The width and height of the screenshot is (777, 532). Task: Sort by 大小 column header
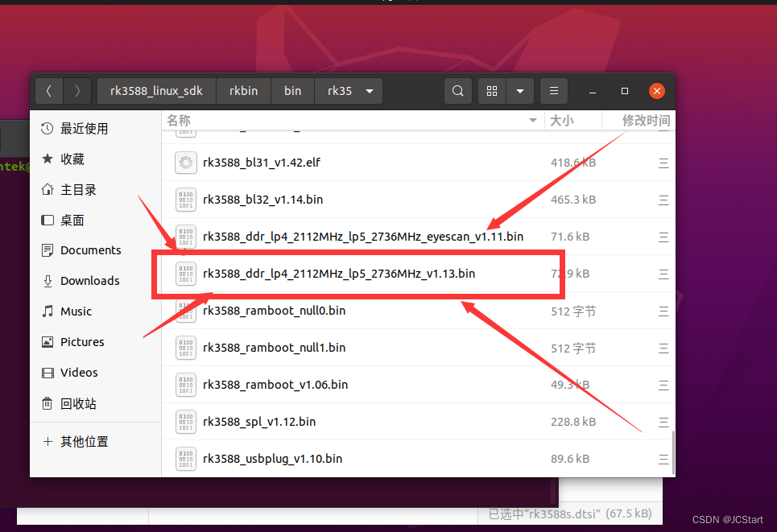click(x=572, y=121)
